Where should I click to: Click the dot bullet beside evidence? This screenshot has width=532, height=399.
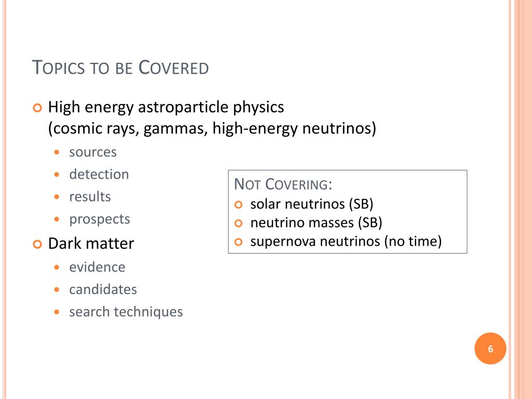click(x=57, y=268)
